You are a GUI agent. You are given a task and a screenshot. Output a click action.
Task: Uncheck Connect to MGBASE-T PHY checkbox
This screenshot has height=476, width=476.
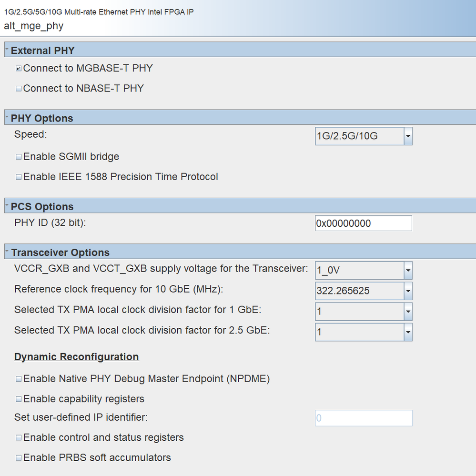[19, 69]
